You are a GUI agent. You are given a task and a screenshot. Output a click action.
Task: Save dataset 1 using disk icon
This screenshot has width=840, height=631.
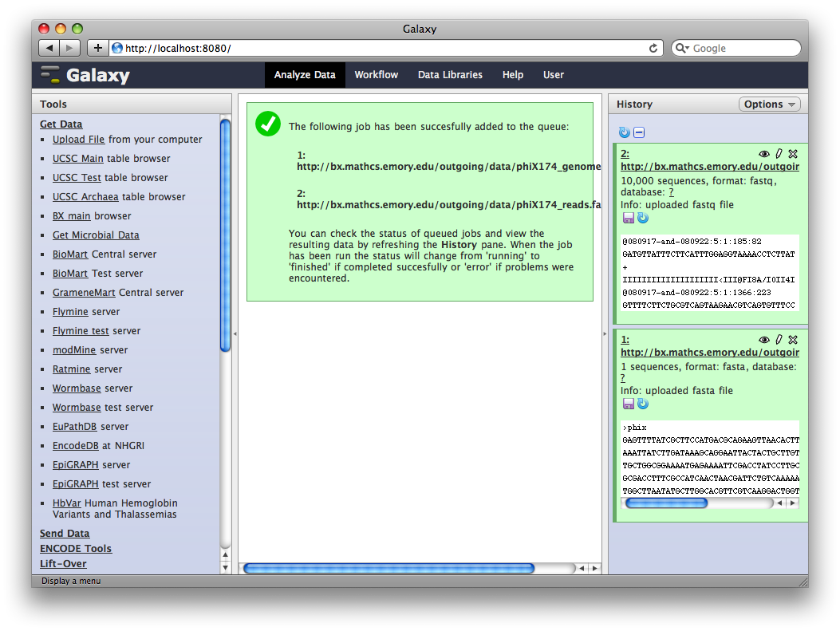point(629,404)
